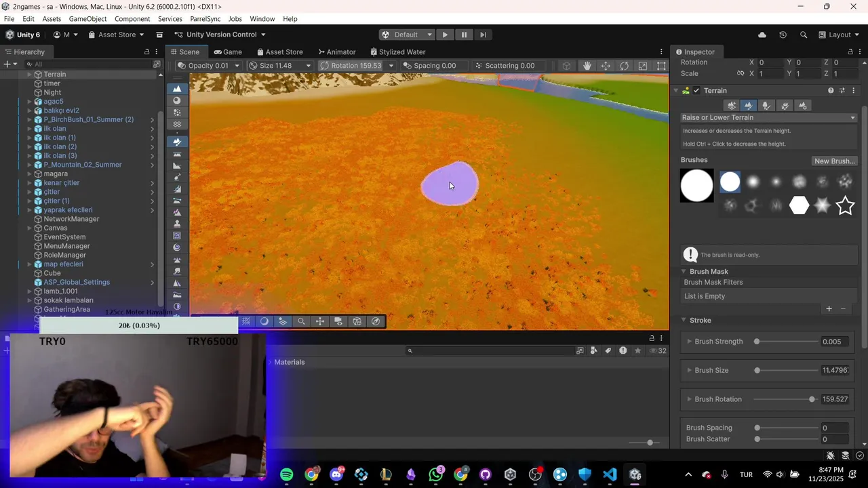The image size is (868, 488).
Task: Click the New Brush... button
Action: click(x=835, y=161)
